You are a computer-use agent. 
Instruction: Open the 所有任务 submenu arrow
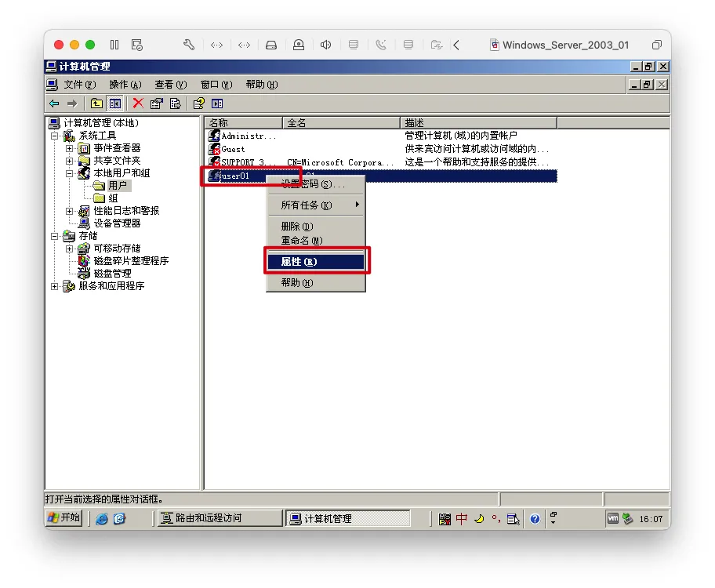tap(357, 205)
